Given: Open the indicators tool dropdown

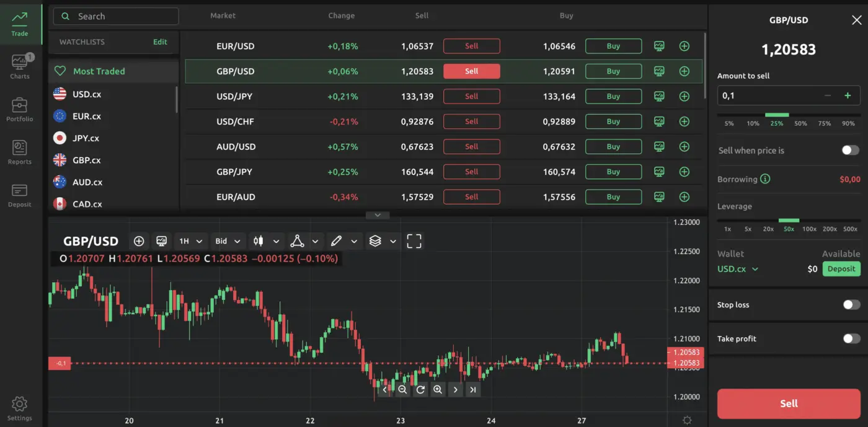Looking at the screenshot, I should (305, 241).
